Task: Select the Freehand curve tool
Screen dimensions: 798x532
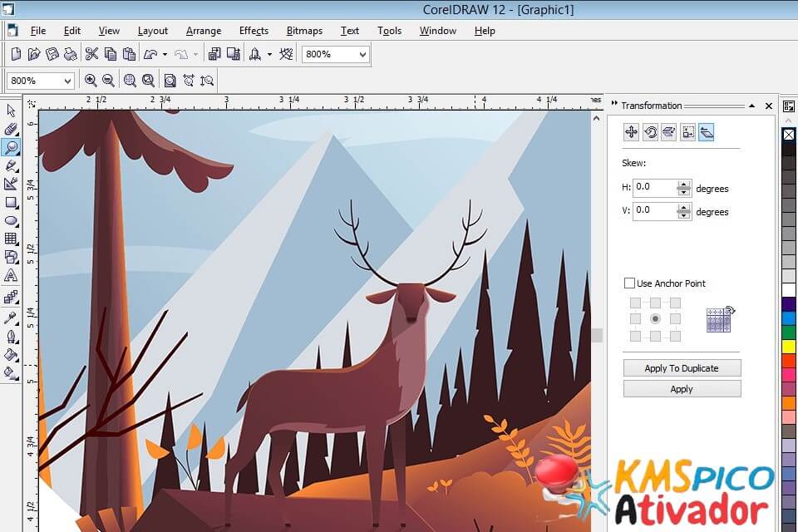Action: 11,165
